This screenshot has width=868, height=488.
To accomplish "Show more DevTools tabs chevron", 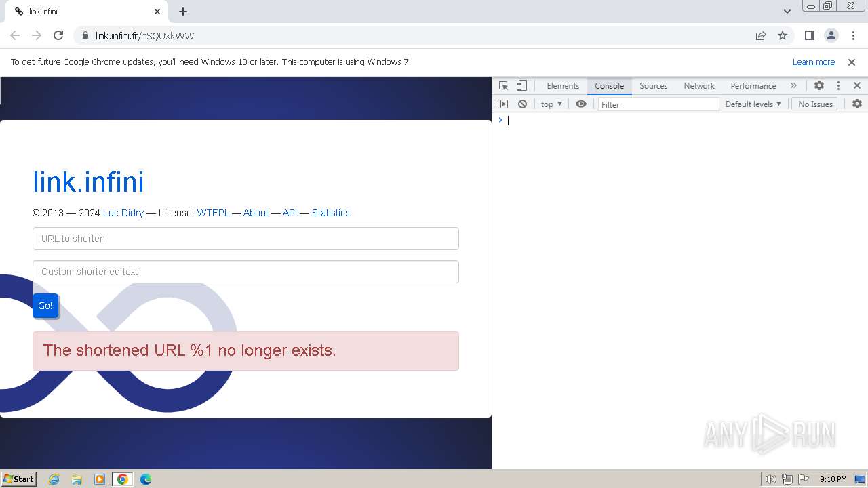I will (793, 86).
